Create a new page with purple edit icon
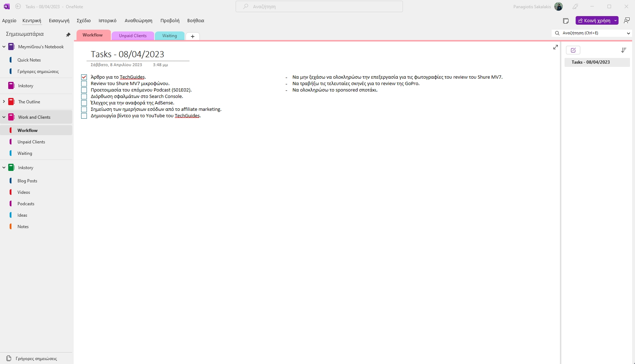This screenshot has width=635, height=364. click(574, 50)
